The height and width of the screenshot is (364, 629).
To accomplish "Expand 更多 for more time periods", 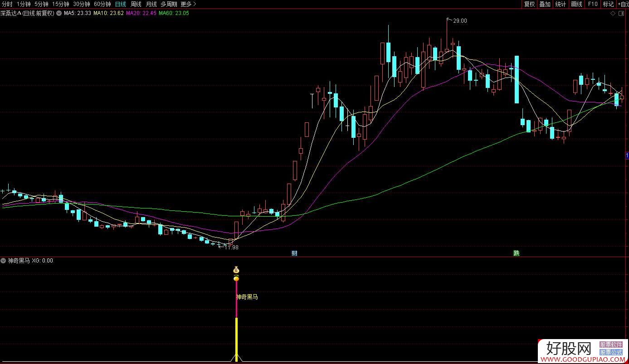I will coord(188,4).
